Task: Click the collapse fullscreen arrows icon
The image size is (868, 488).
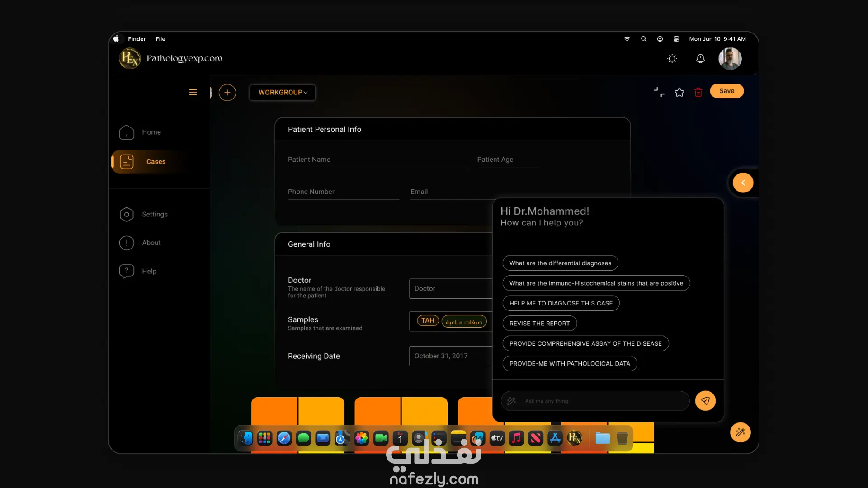Action: coord(659,92)
